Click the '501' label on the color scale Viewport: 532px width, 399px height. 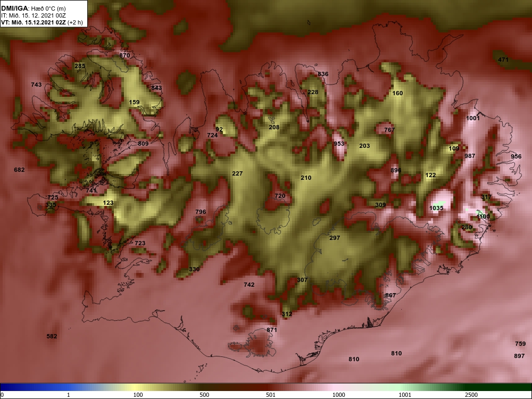(x=270, y=395)
